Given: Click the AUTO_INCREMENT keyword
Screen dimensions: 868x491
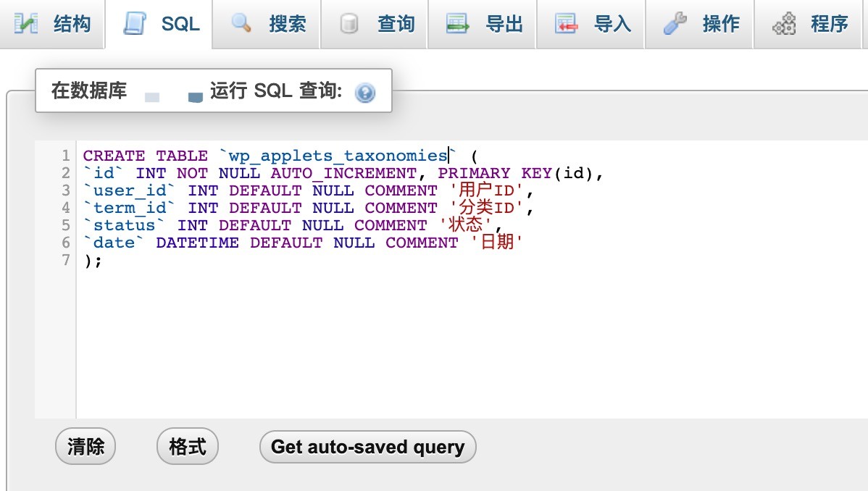Looking at the screenshot, I should [343, 173].
